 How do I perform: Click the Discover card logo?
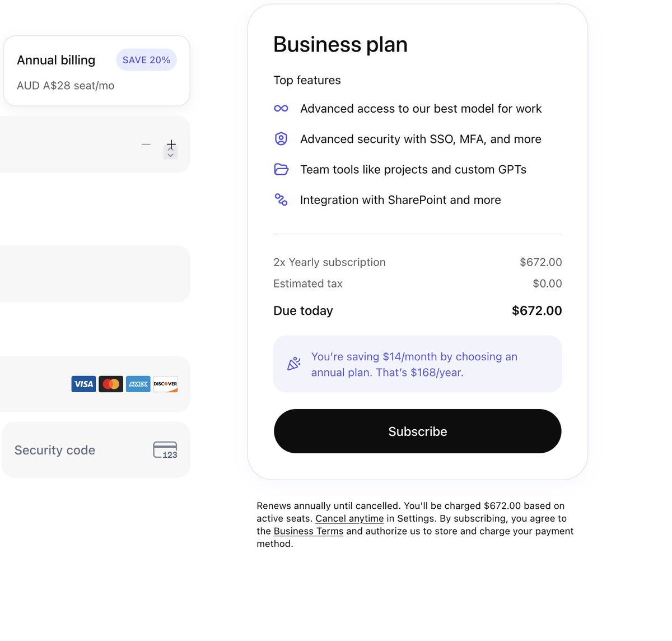click(165, 384)
